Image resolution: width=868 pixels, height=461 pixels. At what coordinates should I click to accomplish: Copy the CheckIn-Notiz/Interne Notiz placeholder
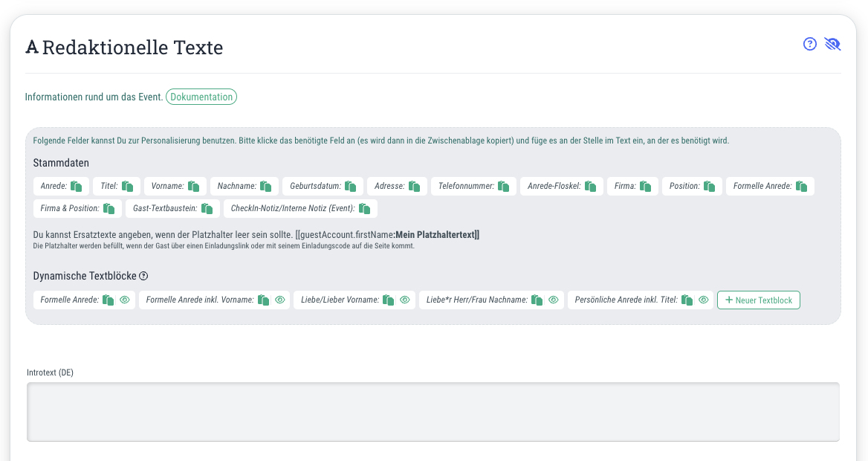pyautogui.click(x=364, y=208)
